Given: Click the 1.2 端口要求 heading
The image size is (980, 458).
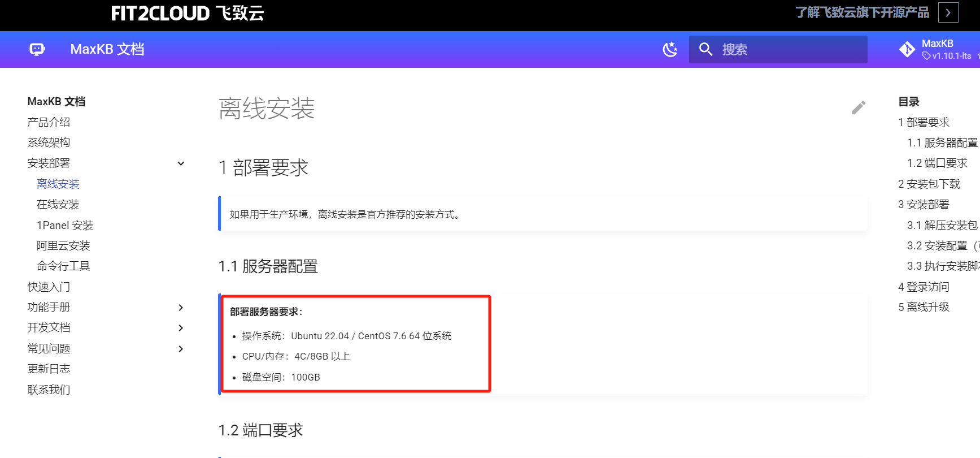Looking at the screenshot, I should 260,430.
